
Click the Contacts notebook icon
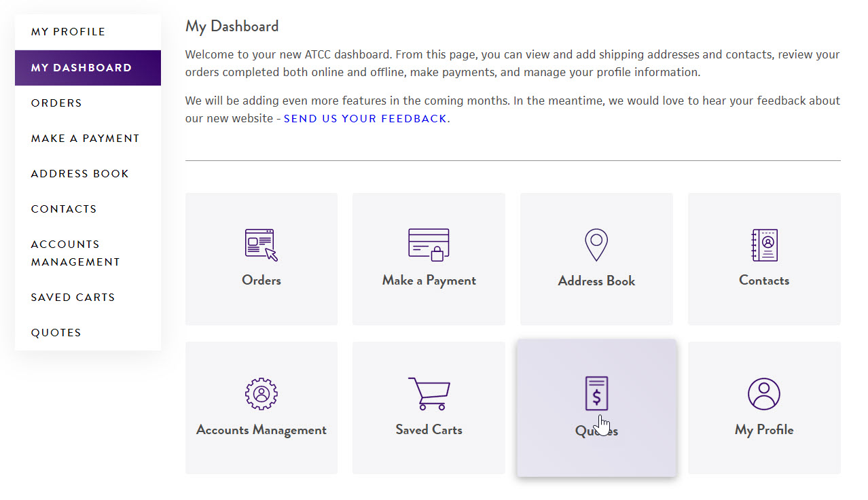point(764,245)
